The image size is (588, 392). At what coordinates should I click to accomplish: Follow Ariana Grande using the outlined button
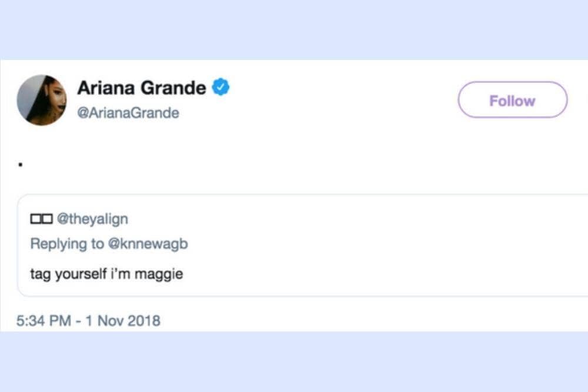coord(512,100)
